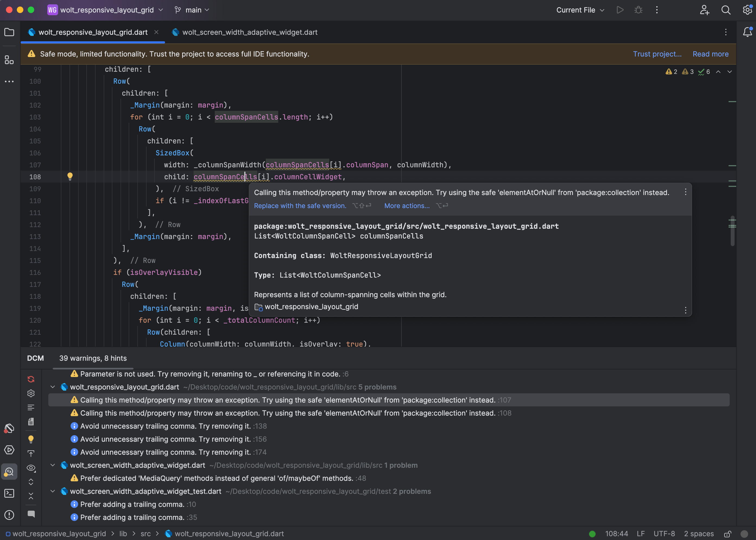Open Code With Me add-user icon
This screenshot has height=540, width=756.
(704, 10)
